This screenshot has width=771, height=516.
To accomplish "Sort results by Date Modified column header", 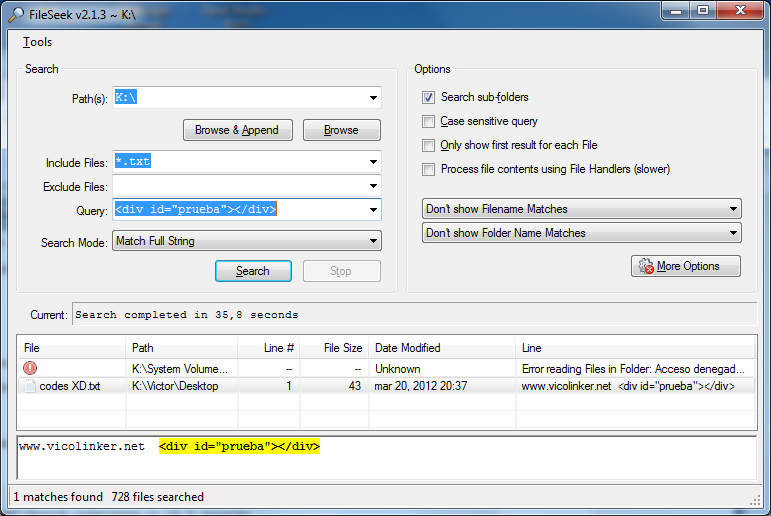I will click(442, 348).
